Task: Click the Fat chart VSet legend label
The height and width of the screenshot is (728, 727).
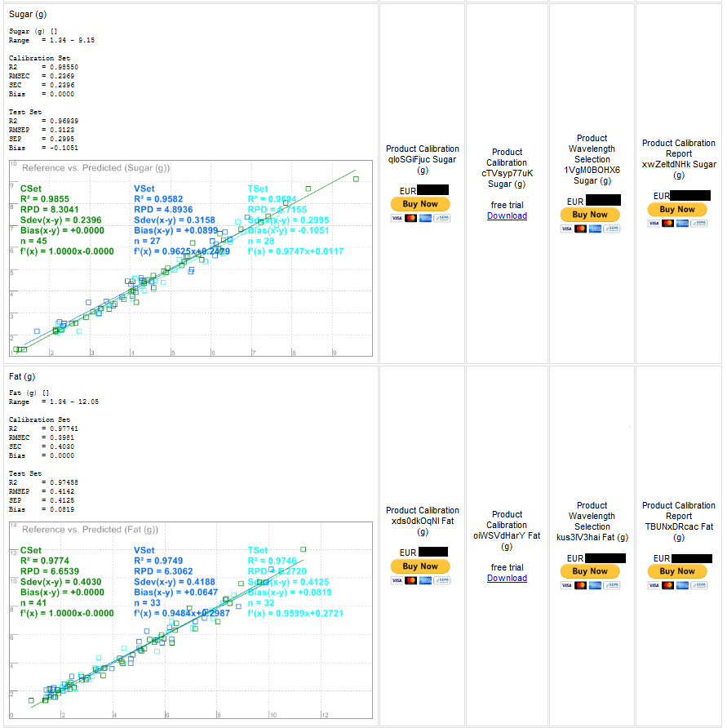Action: 144,550
